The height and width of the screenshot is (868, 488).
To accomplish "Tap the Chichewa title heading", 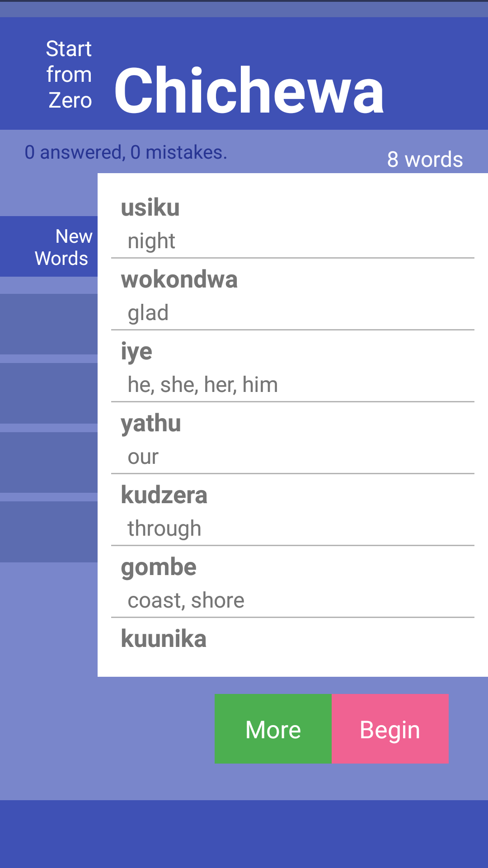I will click(249, 90).
